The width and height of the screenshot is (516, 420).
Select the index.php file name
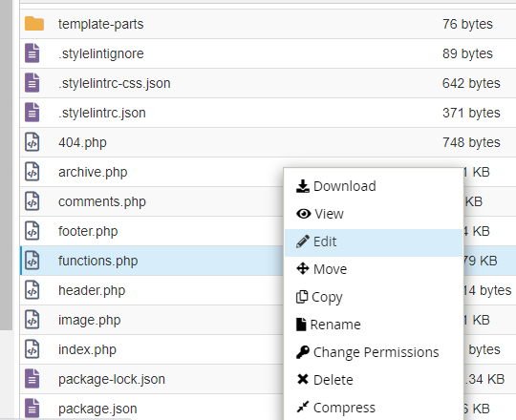pos(87,349)
